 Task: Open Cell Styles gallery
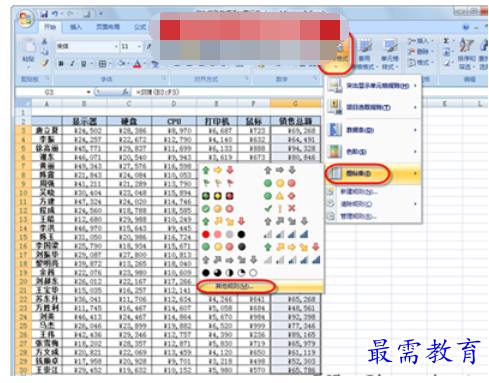390,53
